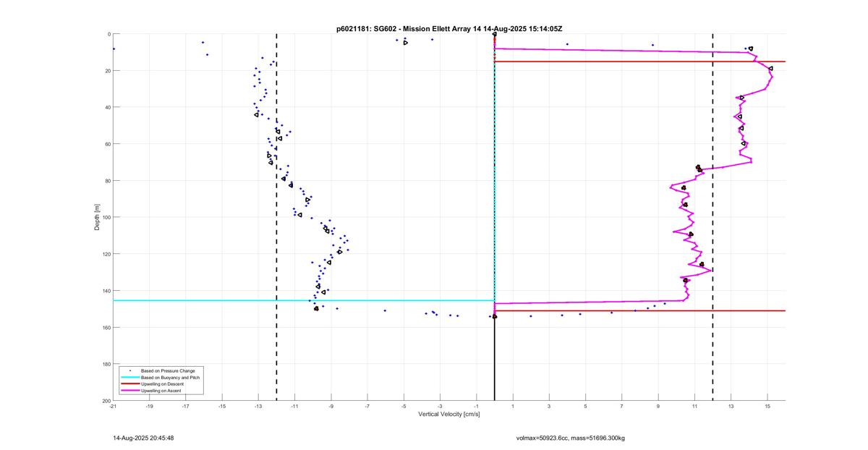Click the x-axis tick label '-11'

coord(294,406)
